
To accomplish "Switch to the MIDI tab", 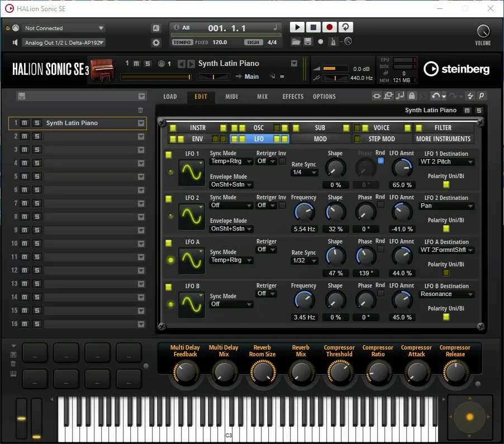I will click(x=231, y=97).
